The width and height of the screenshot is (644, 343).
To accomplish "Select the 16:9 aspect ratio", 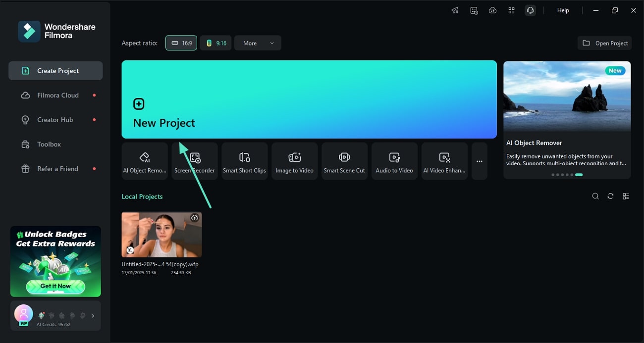I will click(x=181, y=43).
